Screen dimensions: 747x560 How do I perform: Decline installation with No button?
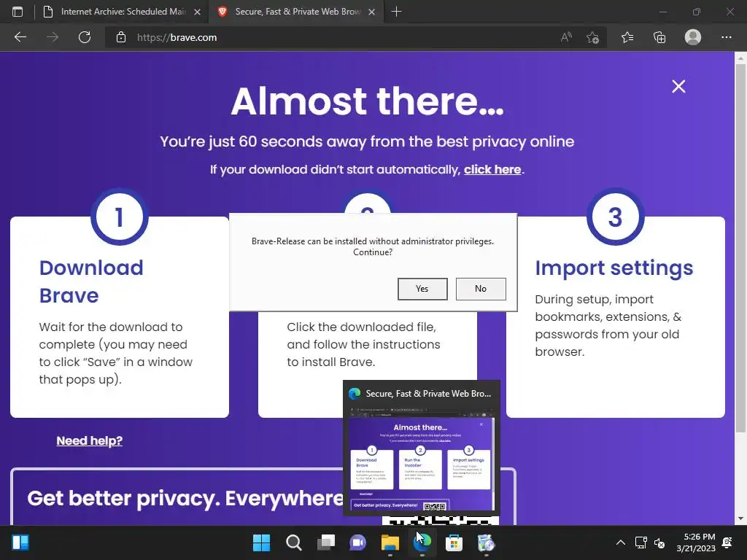pos(481,289)
